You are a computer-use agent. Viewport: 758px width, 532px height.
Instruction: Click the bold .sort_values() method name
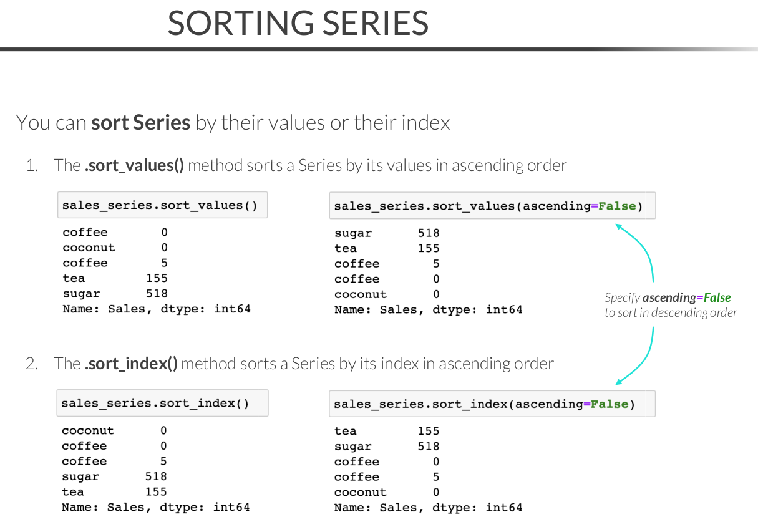(x=134, y=165)
